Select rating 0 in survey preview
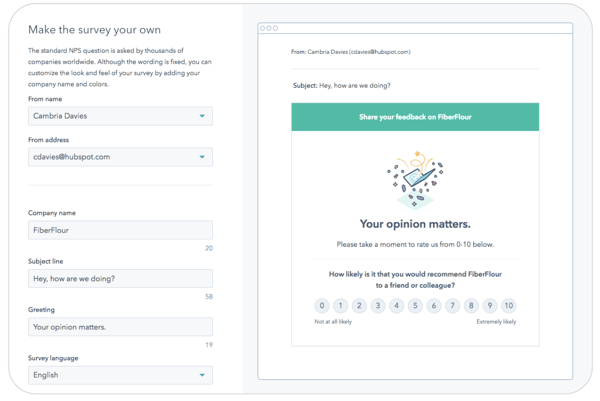Image resolution: width=600 pixels, height=401 pixels. (x=321, y=306)
